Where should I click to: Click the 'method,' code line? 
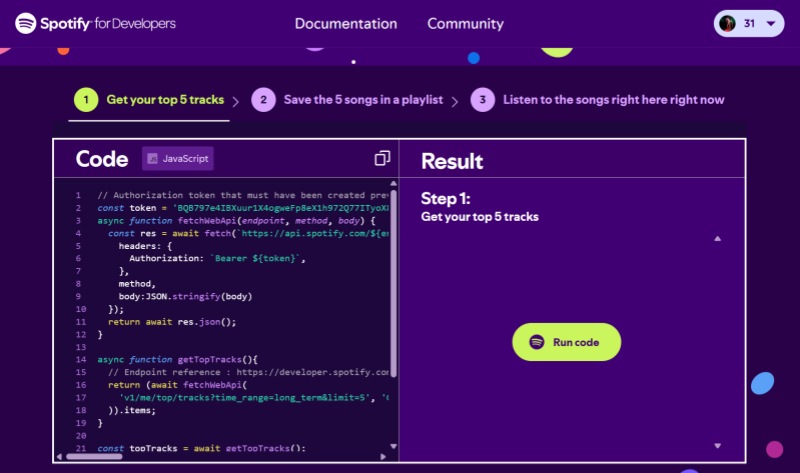137,283
